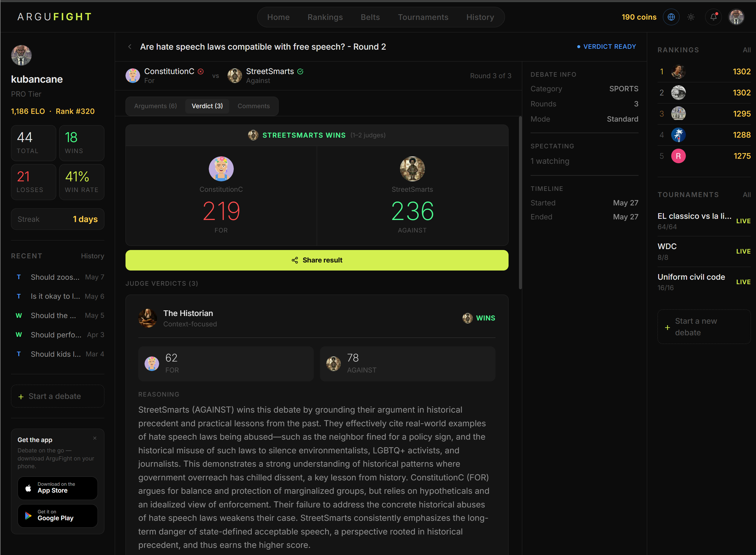Click the 18 Wins stat card
This screenshot has width=756, height=555.
(x=82, y=143)
